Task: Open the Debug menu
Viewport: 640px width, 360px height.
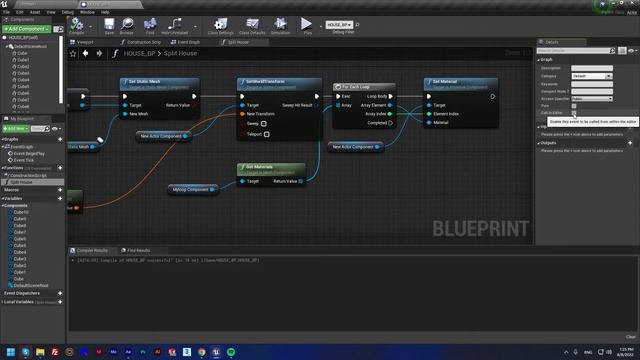Action: click(x=67, y=12)
